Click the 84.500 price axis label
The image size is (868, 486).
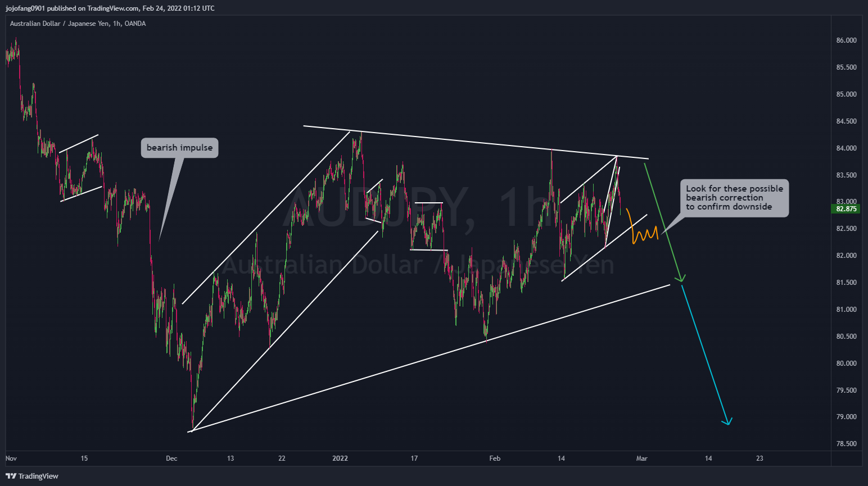pyautogui.click(x=846, y=121)
